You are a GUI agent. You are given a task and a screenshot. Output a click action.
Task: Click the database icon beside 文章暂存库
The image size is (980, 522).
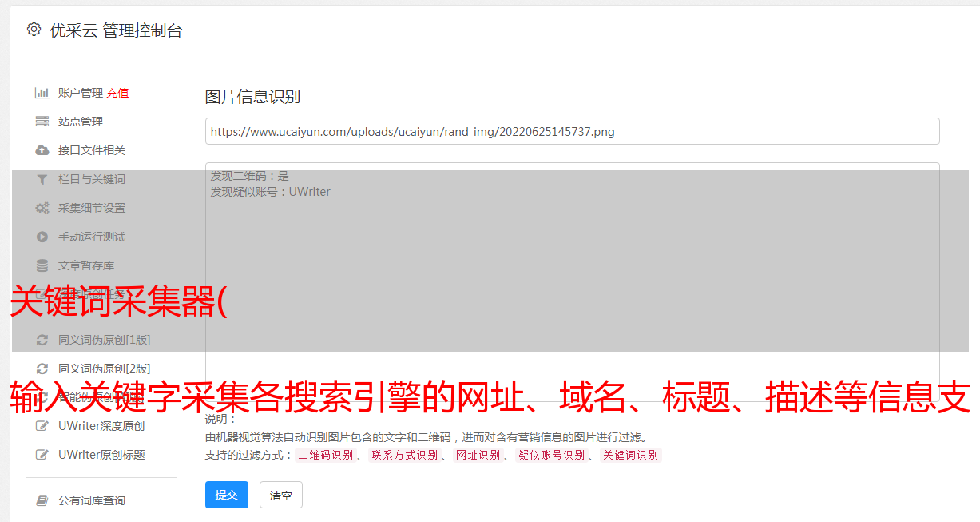[42, 265]
